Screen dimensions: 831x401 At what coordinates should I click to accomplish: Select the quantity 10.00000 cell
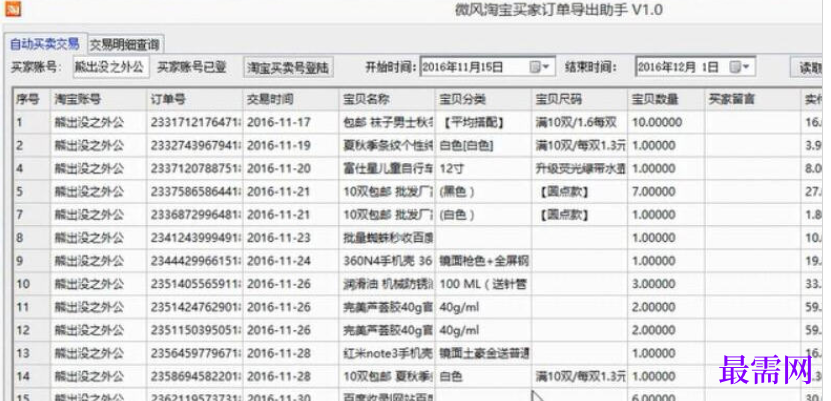pos(666,122)
